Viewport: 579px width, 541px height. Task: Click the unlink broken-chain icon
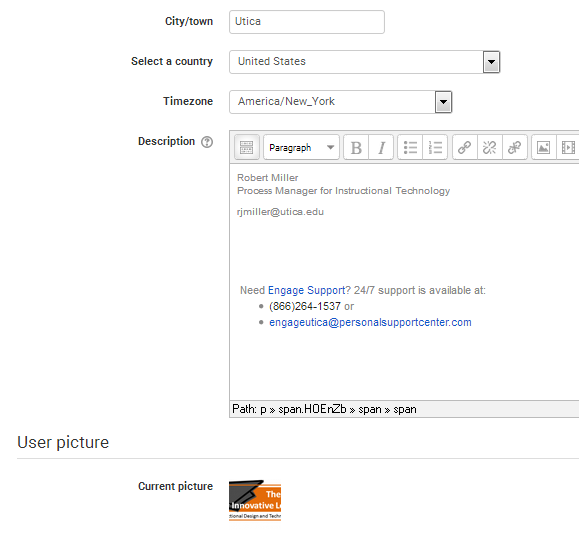(x=490, y=147)
